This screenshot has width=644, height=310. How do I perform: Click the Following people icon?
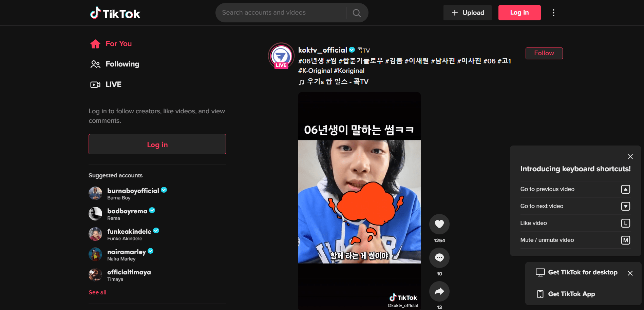(x=95, y=64)
